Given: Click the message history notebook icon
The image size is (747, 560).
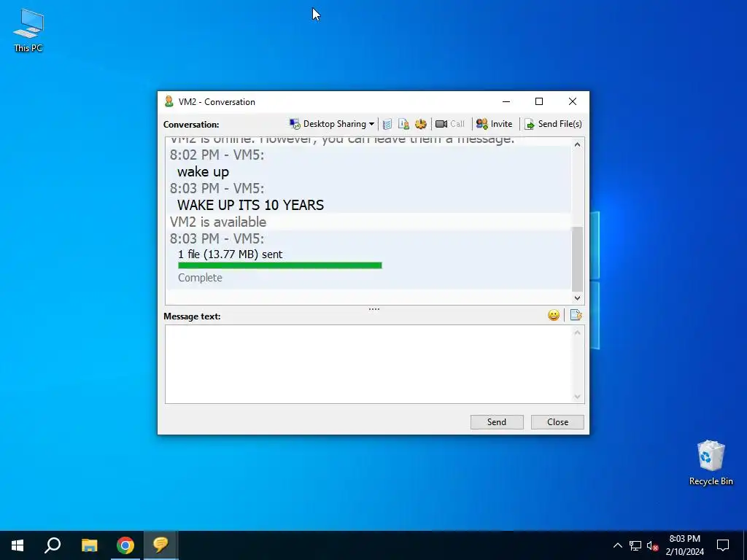Looking at the screenshot, I should (x=387, y=124).
